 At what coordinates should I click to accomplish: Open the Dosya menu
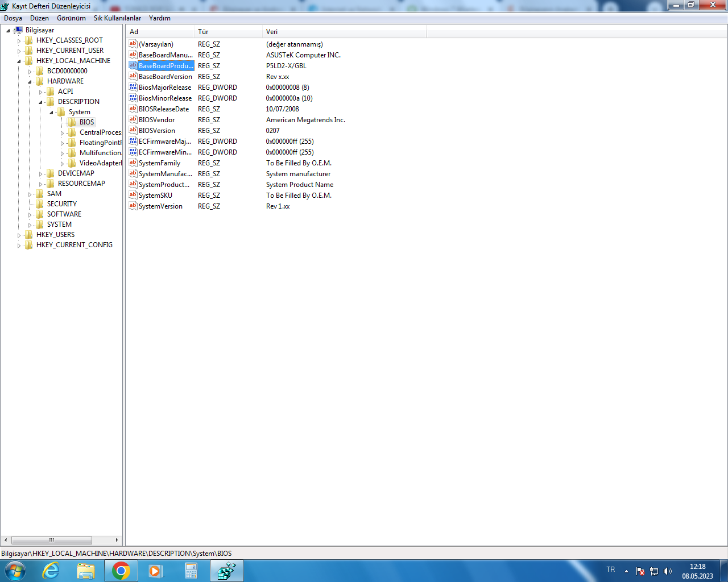tap(13, 18)
